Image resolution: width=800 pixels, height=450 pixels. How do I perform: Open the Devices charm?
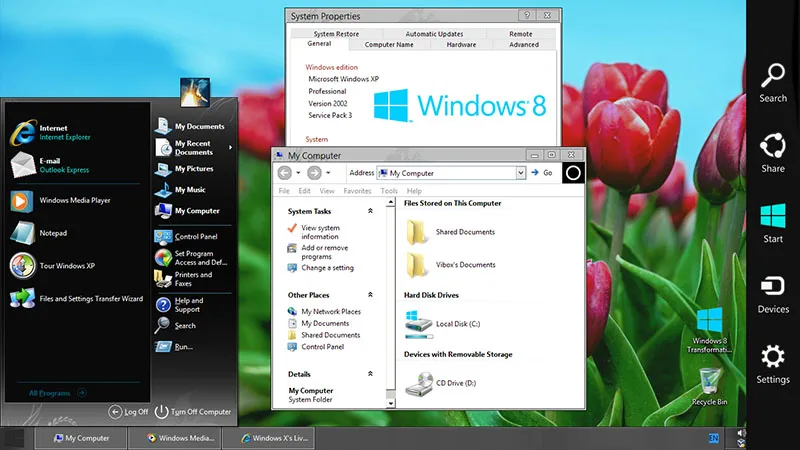click(772, 295)
